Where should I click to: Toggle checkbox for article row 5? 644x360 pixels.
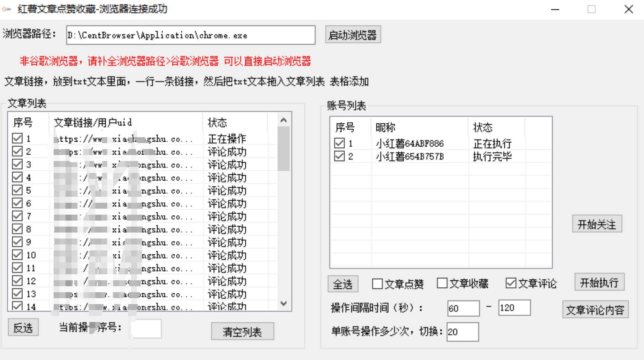click(x=17, y=190)
